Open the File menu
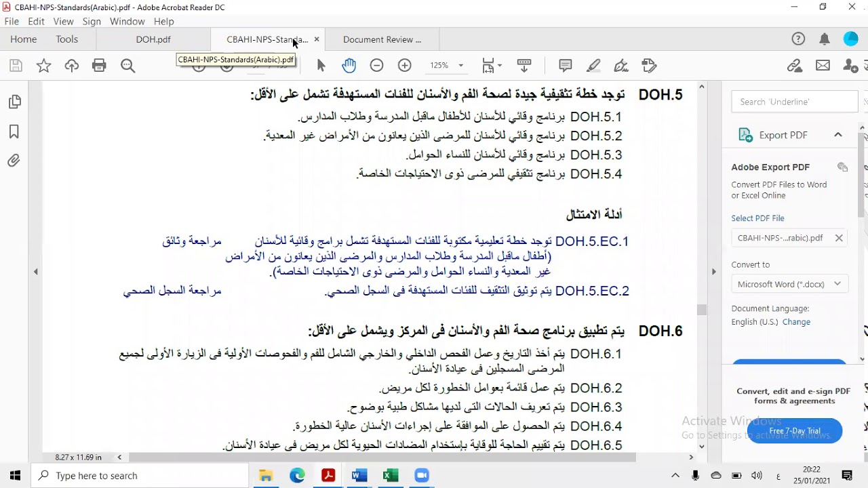Image resolution: width=868 pixels, height=488 pixels. pyautogui.click(x=12, y=22)
